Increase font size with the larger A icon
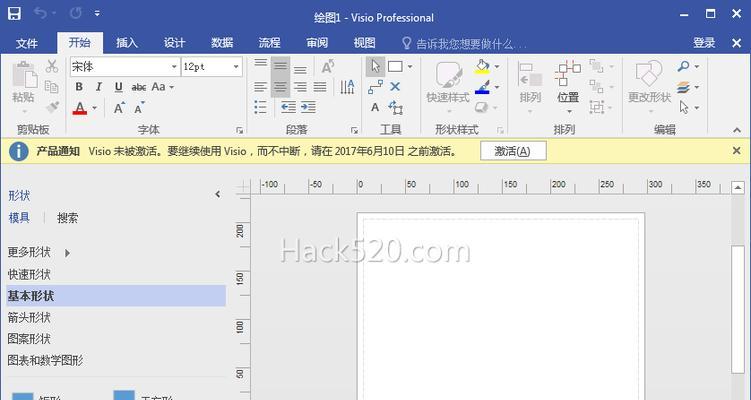Screen dimensions: 751x400 click(x=119, y=108)
